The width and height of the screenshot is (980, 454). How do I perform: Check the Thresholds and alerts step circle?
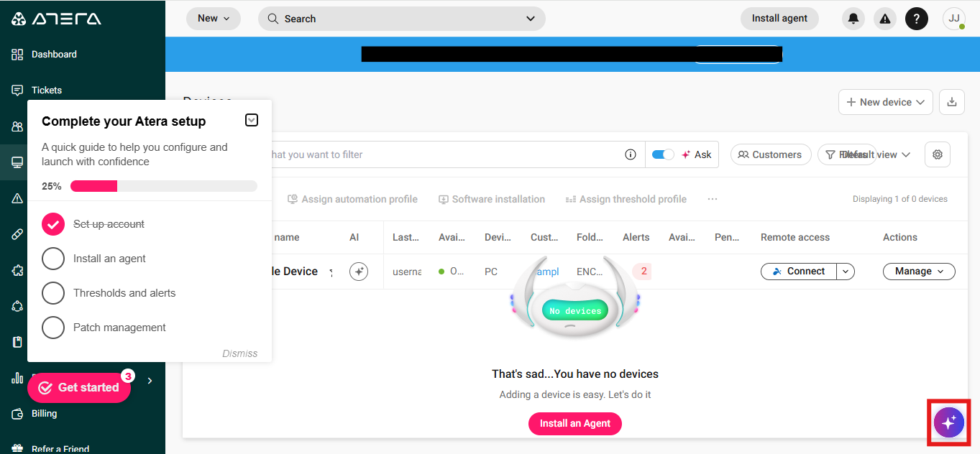(x=53, y=293)
